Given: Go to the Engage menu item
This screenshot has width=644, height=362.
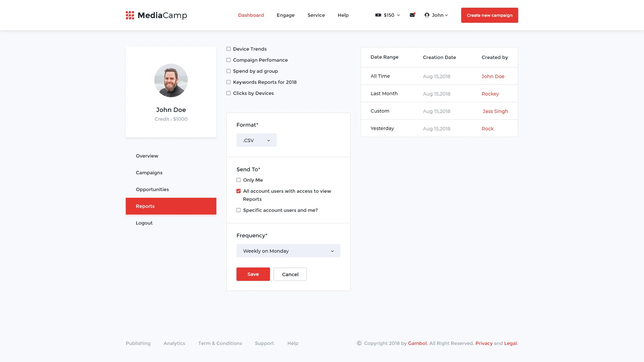Looking at the screenshot, I should [285, 15].
